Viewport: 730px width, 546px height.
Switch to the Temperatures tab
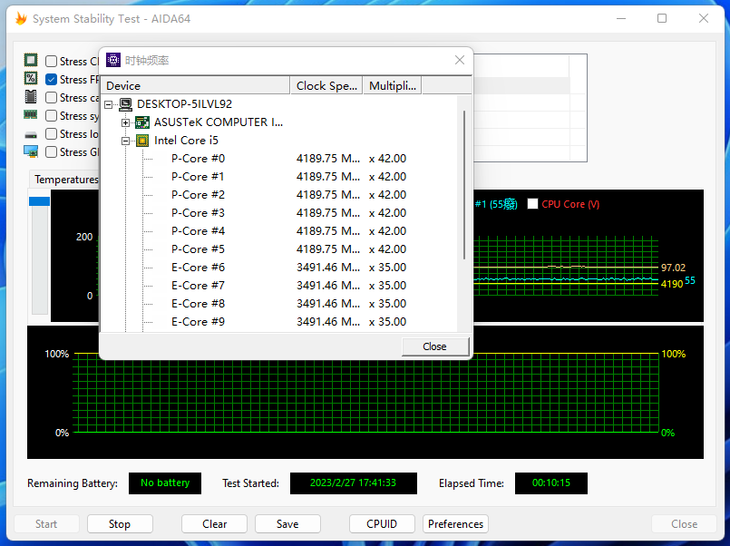point(66,179)
